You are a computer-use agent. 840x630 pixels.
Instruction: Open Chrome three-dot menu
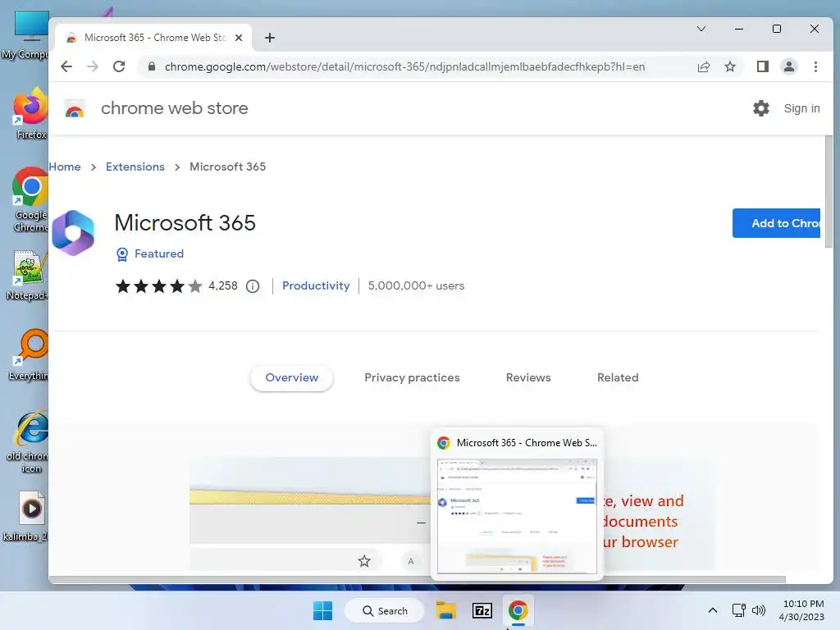815,66
